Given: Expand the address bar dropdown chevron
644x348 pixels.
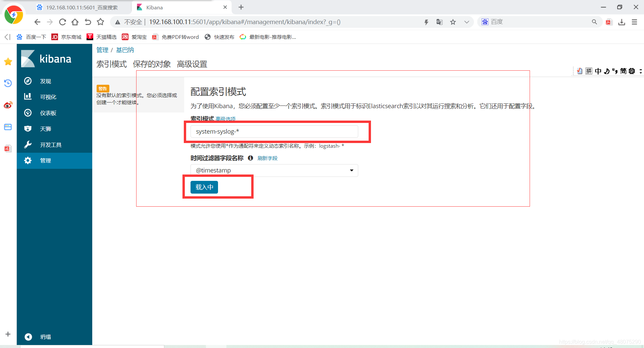Looking at the screenshot, I should point(467,22).
